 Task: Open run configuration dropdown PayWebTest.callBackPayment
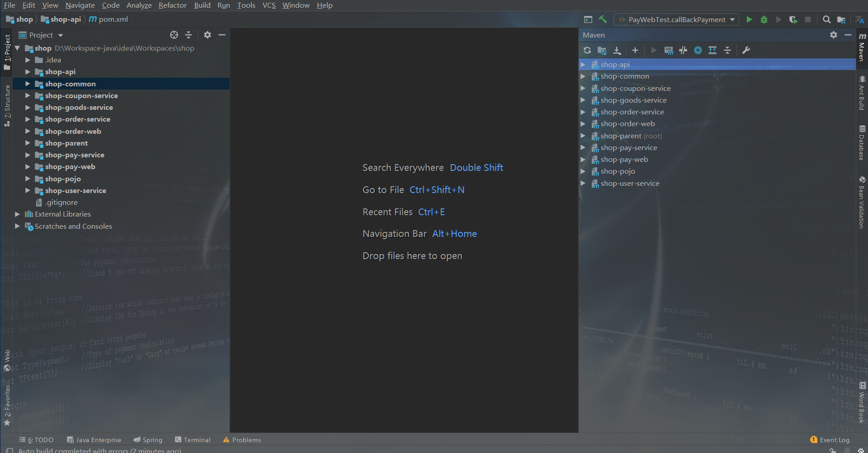(x=676, y=19)
